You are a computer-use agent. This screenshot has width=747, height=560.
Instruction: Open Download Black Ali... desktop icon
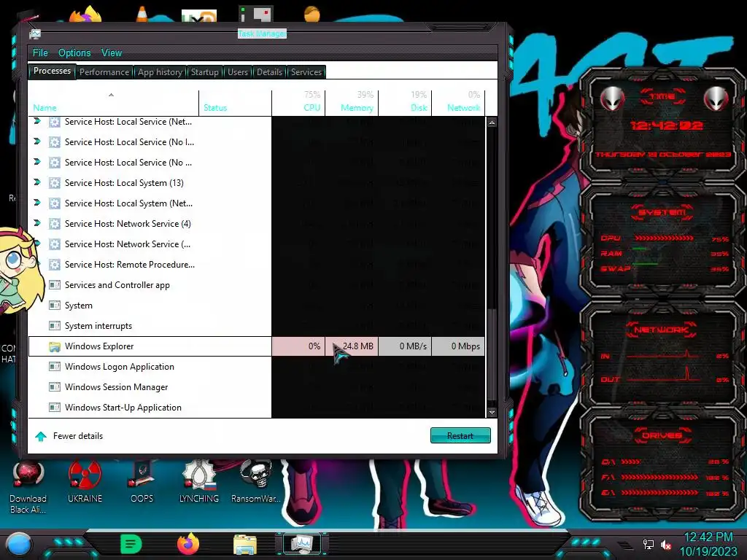(x=28, y=487)
